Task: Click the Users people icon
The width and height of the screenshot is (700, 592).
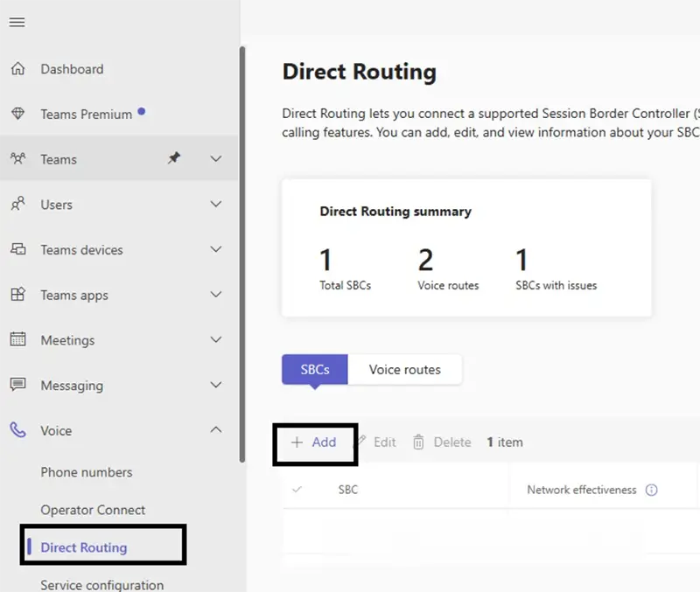Action: tap(17, 204)
